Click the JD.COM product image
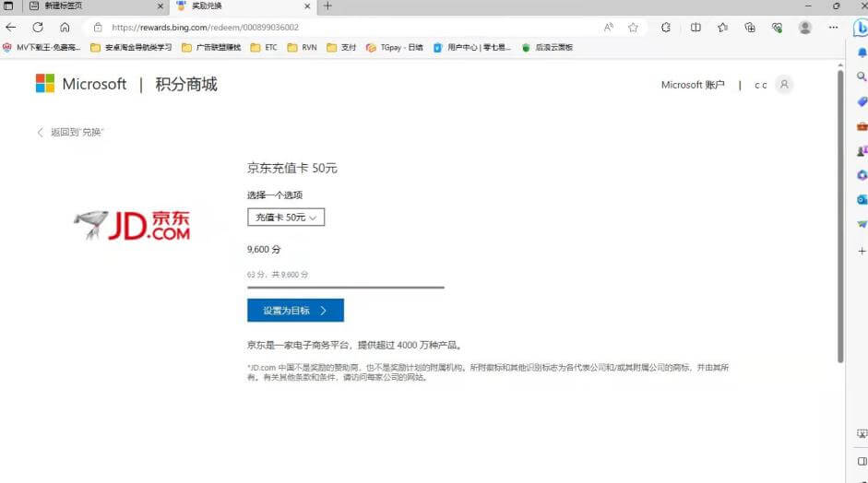The image size is (868, 483). point(132,225)
